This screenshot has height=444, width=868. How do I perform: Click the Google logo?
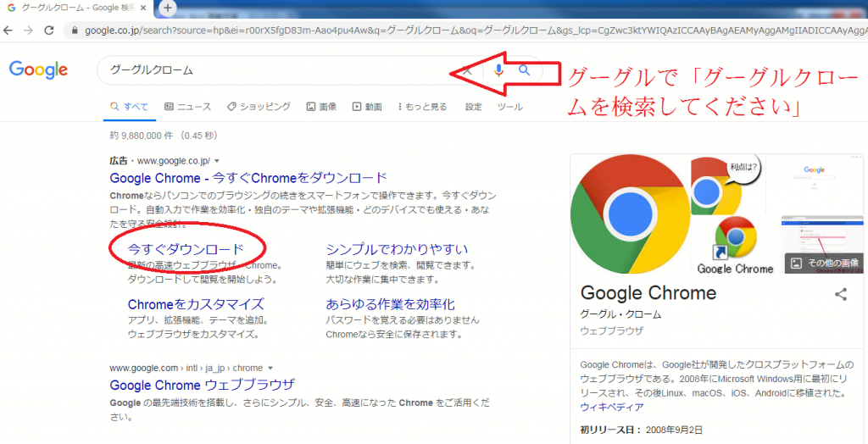pyautogui.click(x=38, y=69)
